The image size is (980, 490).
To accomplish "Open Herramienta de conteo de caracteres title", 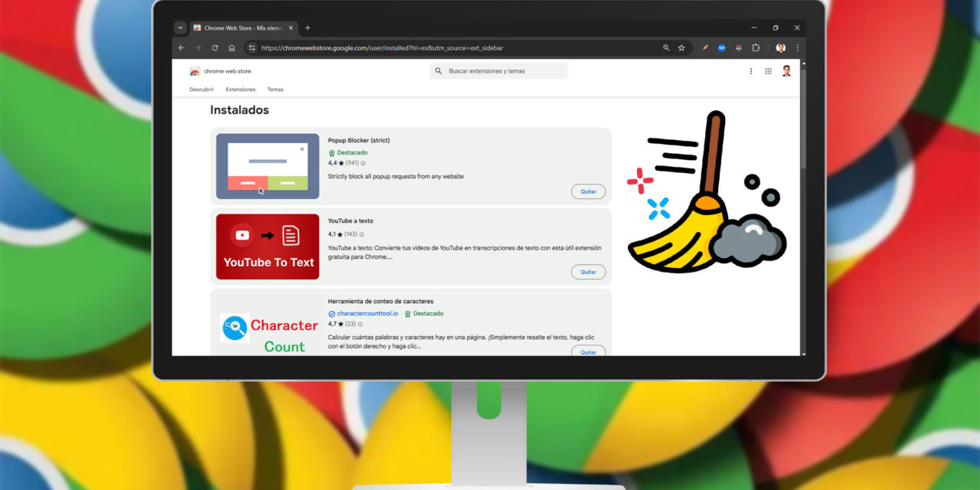I will 381,302.
